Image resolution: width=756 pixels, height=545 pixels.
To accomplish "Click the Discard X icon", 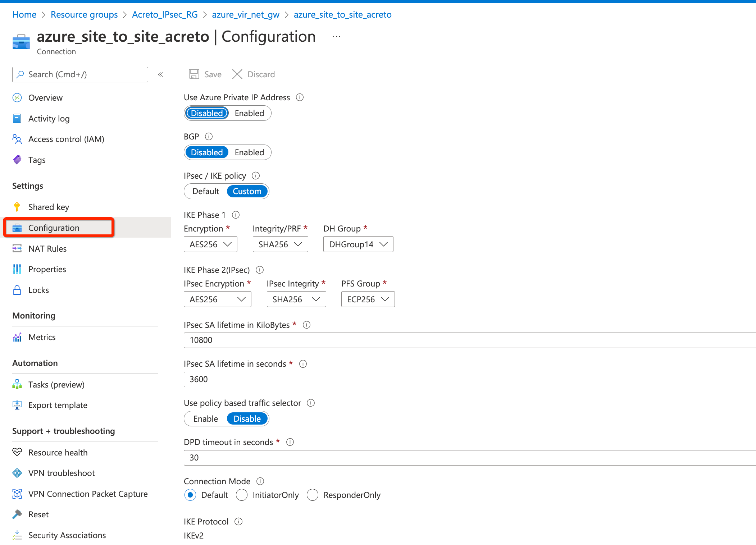I will [x=237, y=74].
